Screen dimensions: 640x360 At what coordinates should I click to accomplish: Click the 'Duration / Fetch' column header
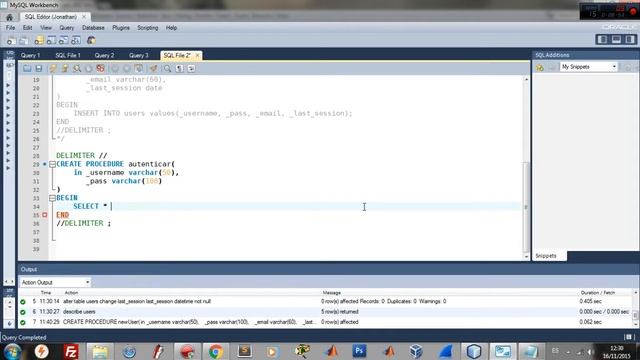click(x=598, y=293)
